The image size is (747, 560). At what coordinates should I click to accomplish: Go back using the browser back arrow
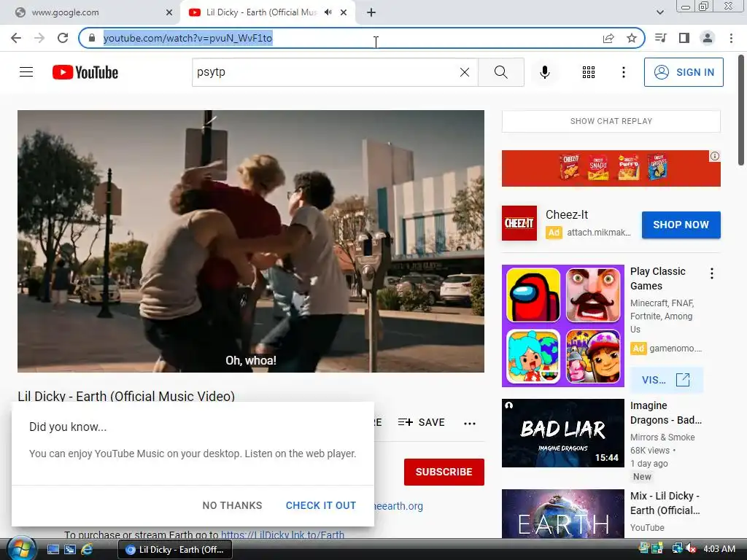(x=16, y=38)
